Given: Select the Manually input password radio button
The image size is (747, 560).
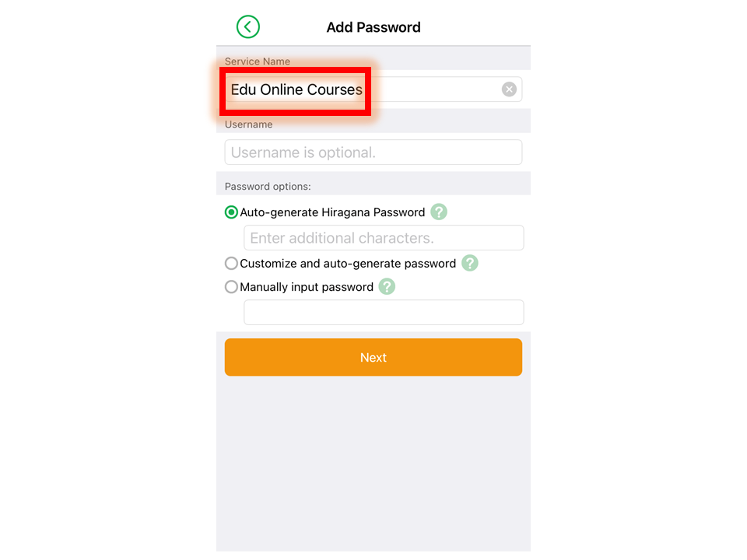Looking at the screenshot, I should coord(231,287).
